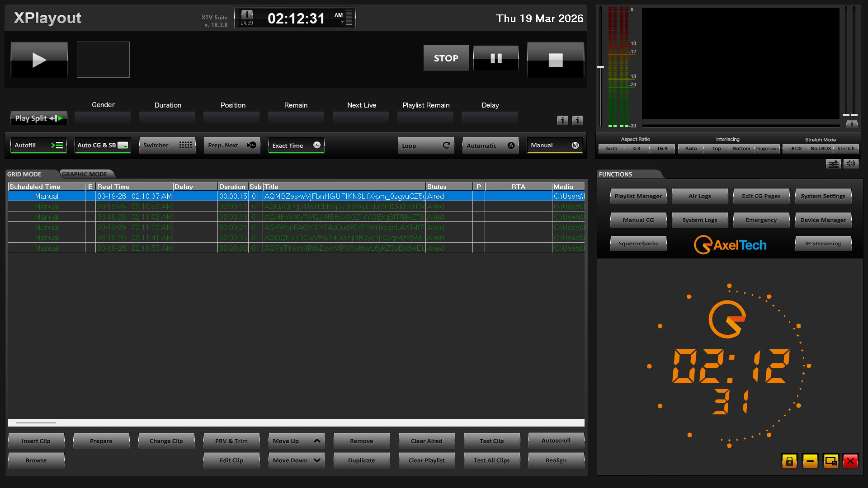Click the yellow window resize icon
868x488 pixels.
831,461
